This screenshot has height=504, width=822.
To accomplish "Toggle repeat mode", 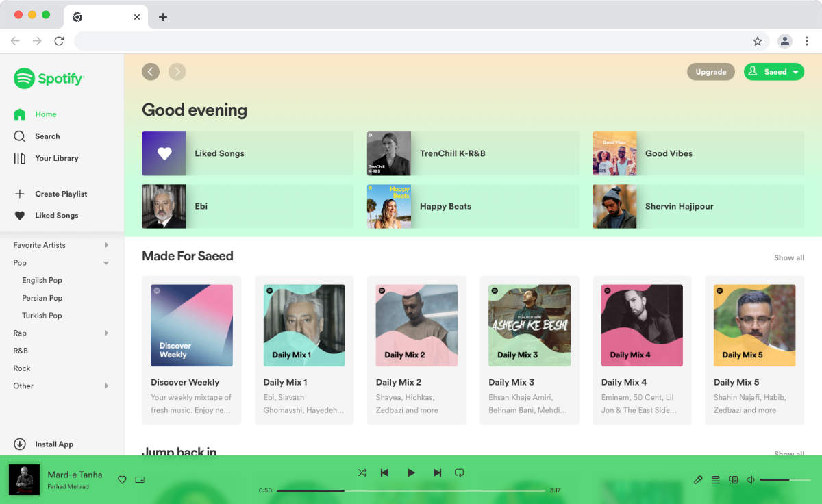I will tap(460, 473).
